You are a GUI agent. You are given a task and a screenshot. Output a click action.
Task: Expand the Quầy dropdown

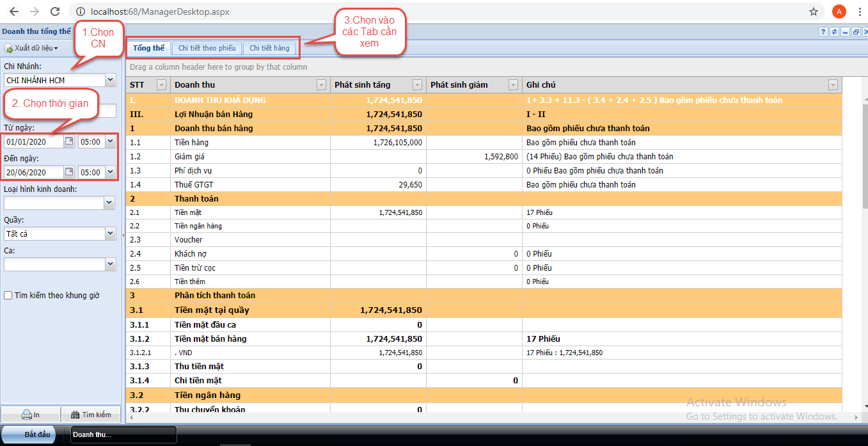coord(110,234)
